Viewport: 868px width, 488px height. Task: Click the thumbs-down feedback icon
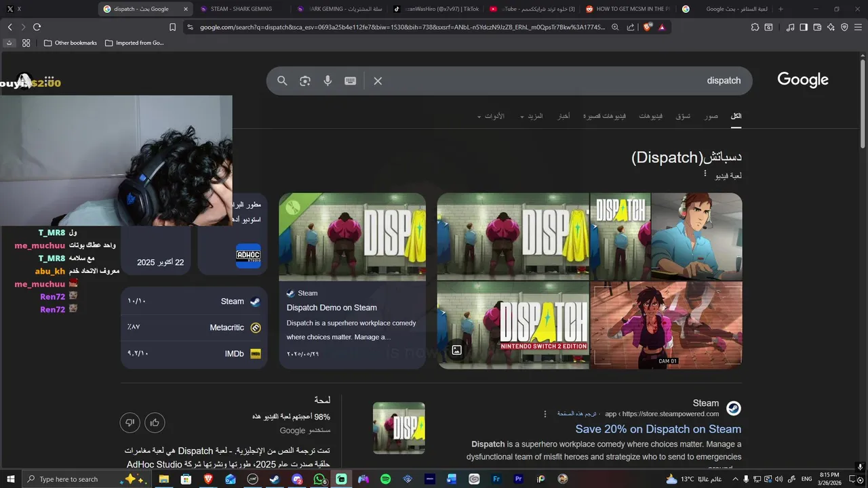click(130, 423)
